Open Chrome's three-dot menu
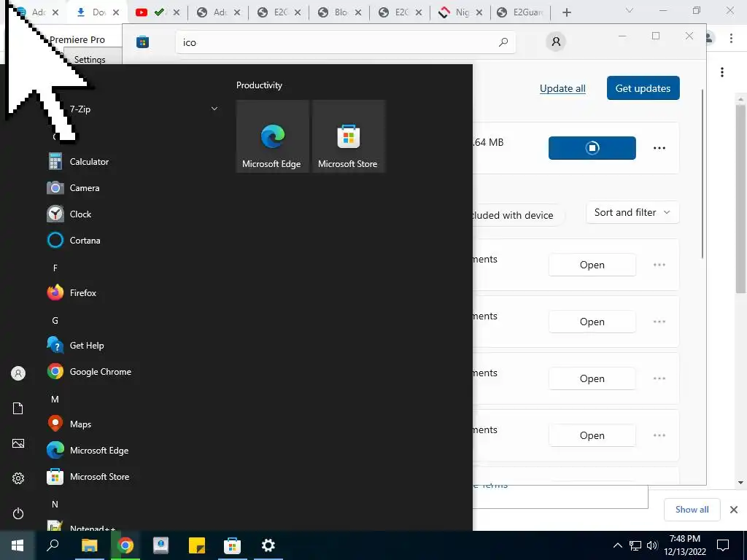The image size is (747, 560). click(x=731, y=39)
